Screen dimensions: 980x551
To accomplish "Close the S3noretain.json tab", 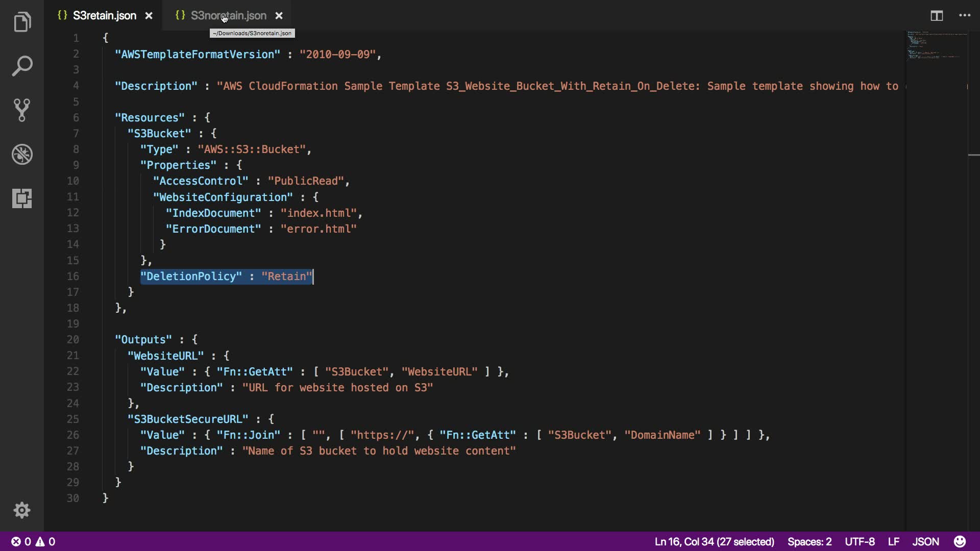I will click(x=279, y=16).
